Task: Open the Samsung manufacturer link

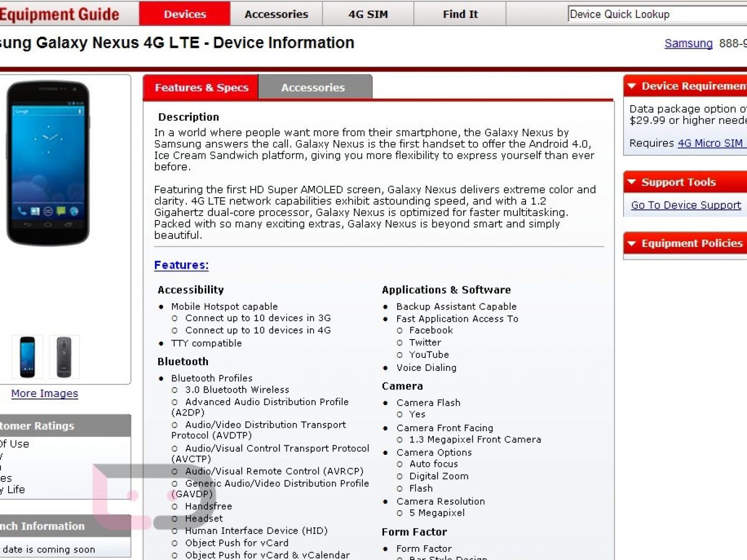Action: (688, 44)
